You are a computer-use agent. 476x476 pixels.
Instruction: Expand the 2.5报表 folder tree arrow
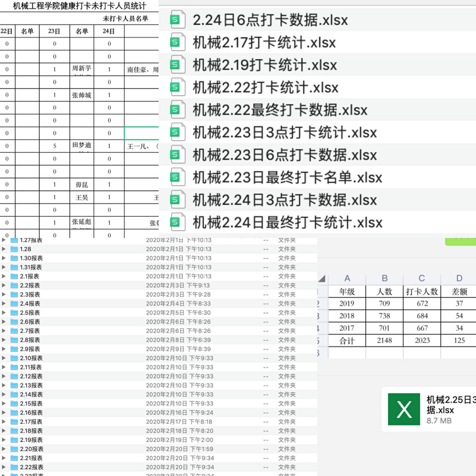click(x=4, y=313)
